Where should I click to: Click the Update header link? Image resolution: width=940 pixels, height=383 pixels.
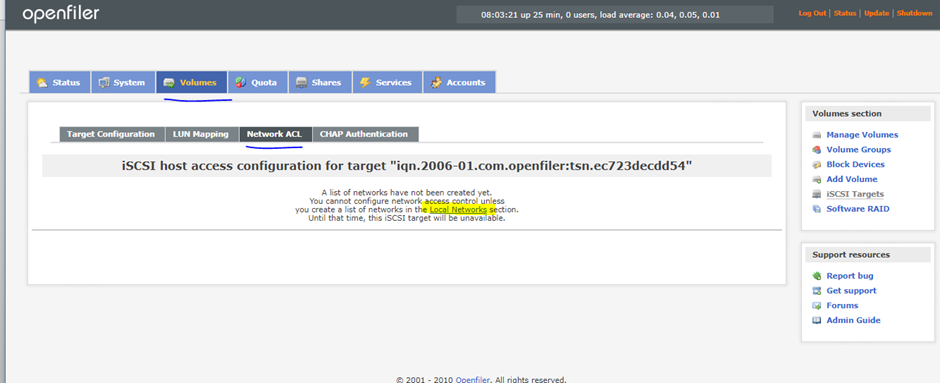point(876,13)
